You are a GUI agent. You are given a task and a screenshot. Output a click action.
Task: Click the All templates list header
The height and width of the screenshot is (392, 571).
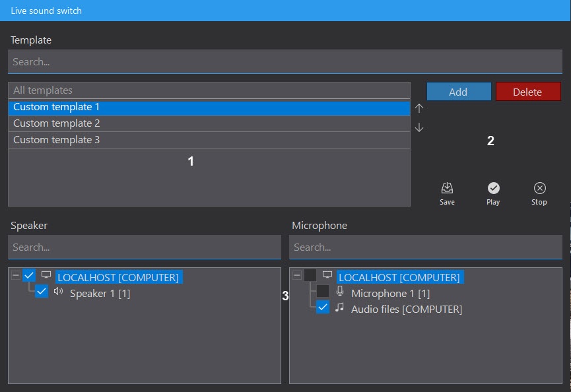(209, 90)
